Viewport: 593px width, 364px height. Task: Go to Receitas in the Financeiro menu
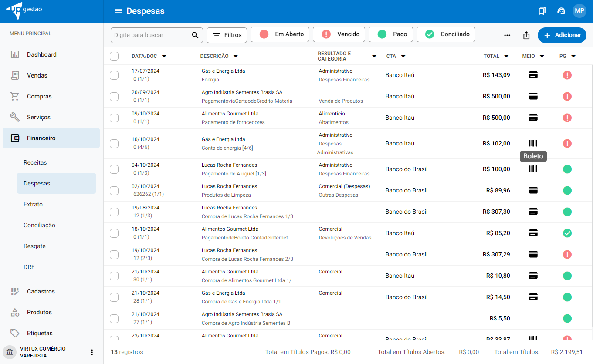point(35,162)
